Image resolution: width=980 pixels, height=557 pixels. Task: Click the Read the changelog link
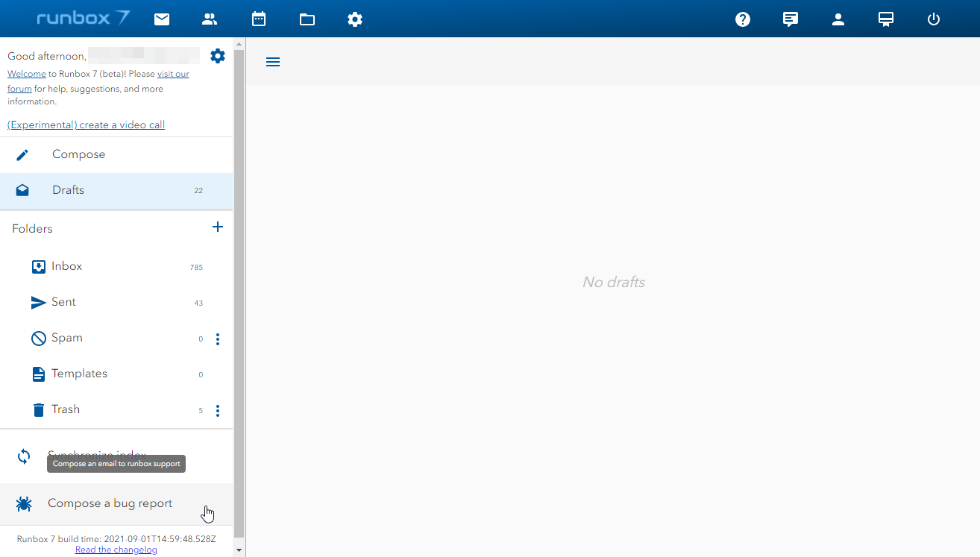116,549
